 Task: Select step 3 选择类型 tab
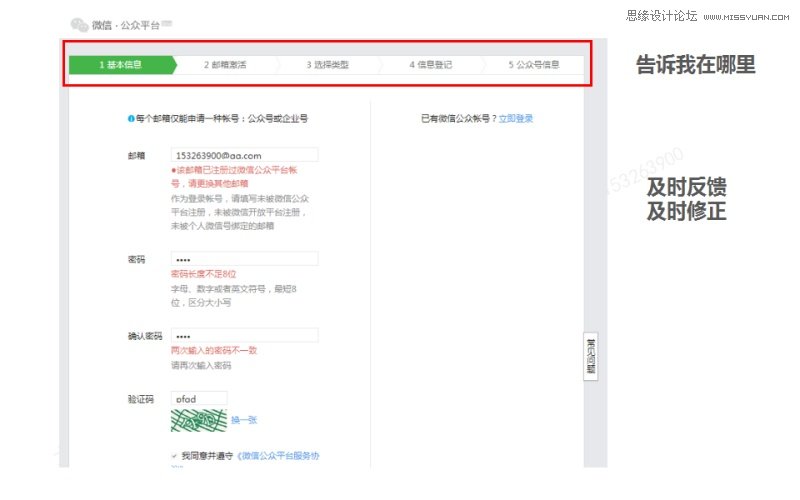[x=328, y=65]
